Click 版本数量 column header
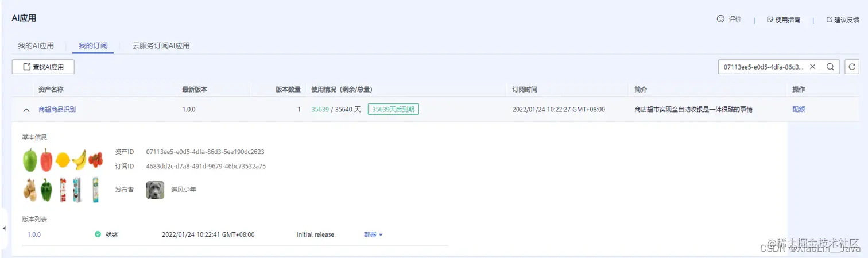The width and height of the screenshot is (868, 258). coord(288,90)
